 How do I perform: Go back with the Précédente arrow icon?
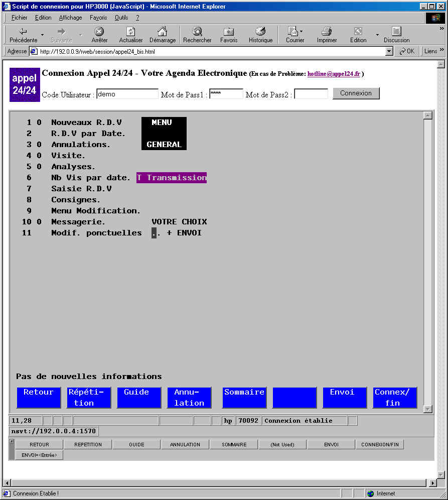[x=23, y=32]
